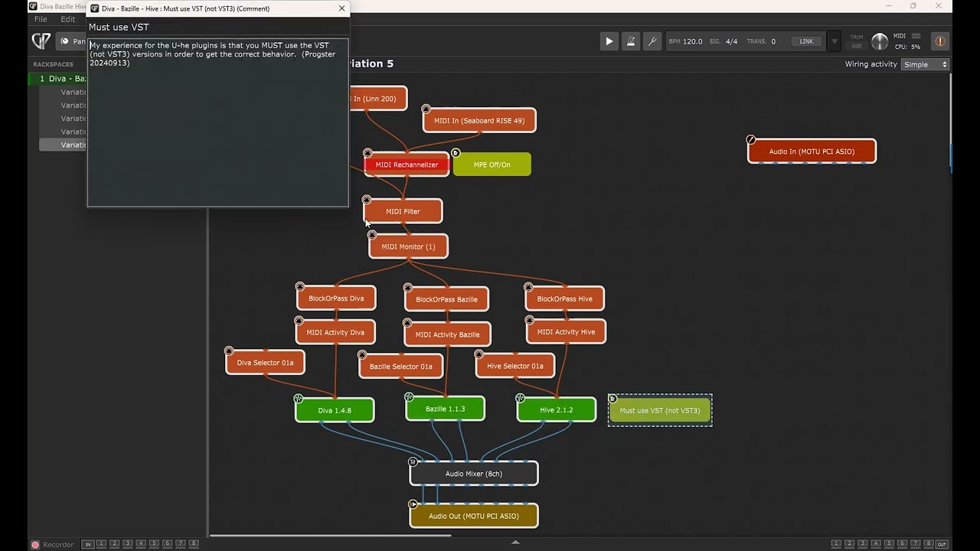Click the Must use VST comment title field
Image resolution: width=980 pixels, height=551 pixels.
pos(217,27)
